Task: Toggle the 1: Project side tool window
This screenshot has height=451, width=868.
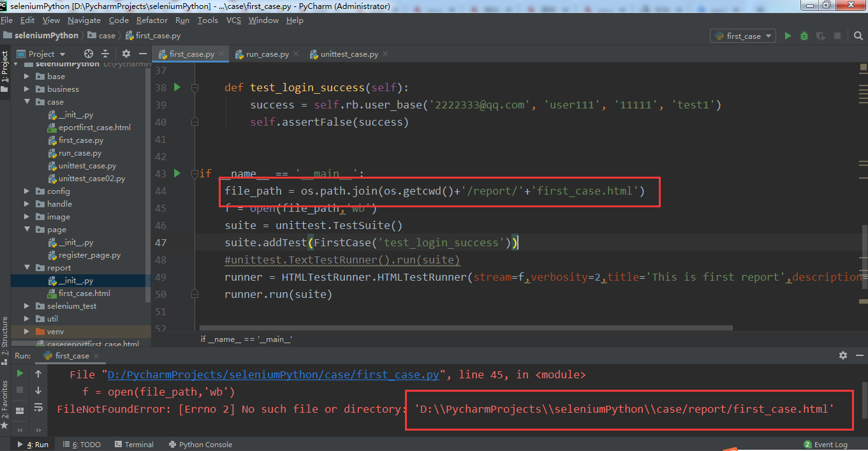Action: (5, 67)
